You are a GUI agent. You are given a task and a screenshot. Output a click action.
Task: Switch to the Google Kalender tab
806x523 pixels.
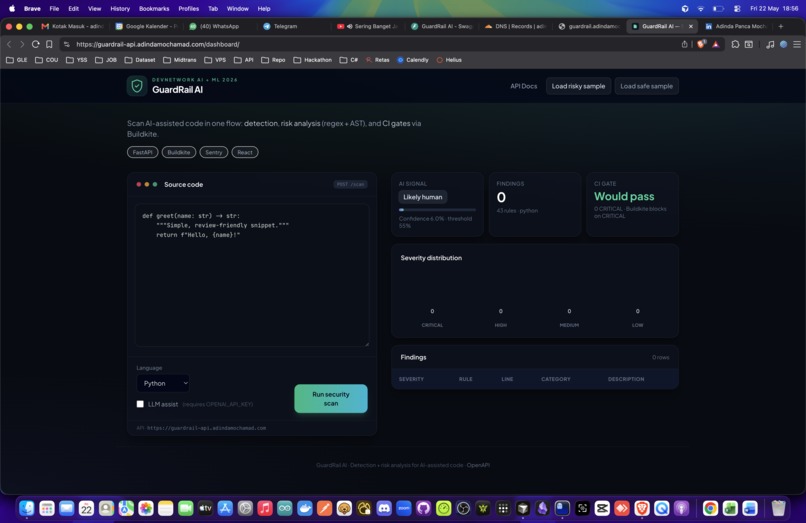147,26
